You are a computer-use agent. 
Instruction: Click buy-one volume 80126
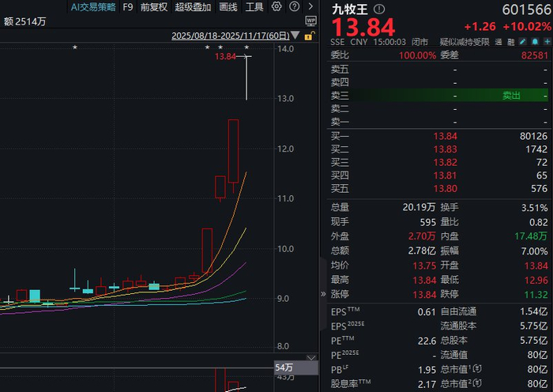point(533,136)
